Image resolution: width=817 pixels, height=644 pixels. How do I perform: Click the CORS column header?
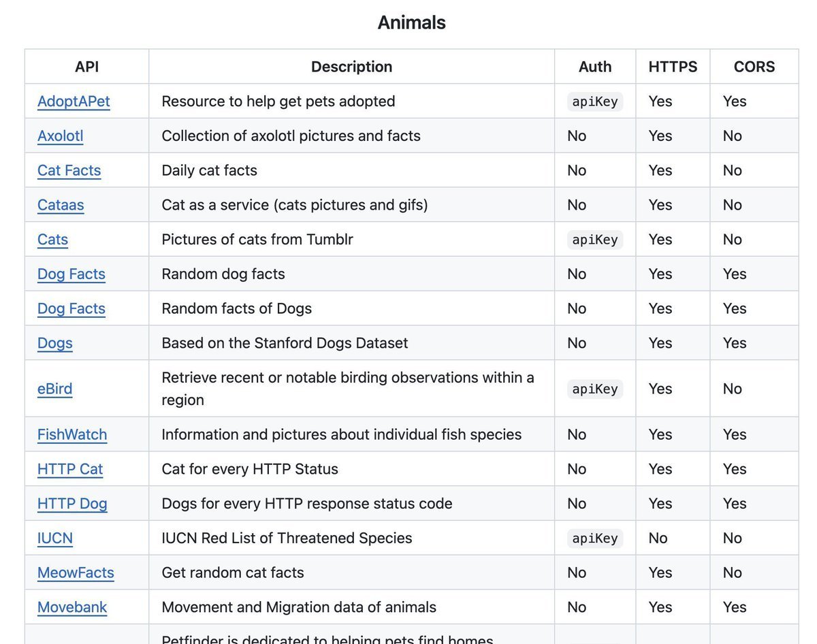tap(754, 67)
